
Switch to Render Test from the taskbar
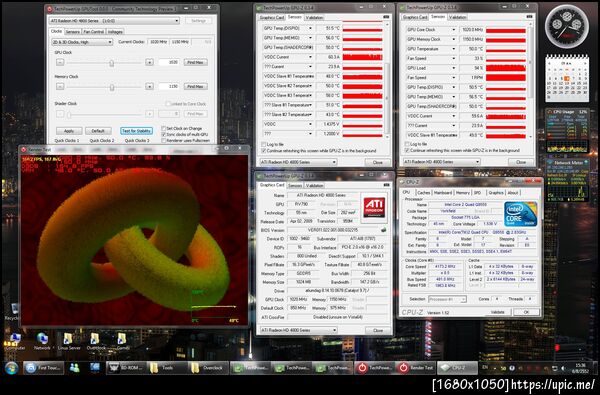(416, 368)
